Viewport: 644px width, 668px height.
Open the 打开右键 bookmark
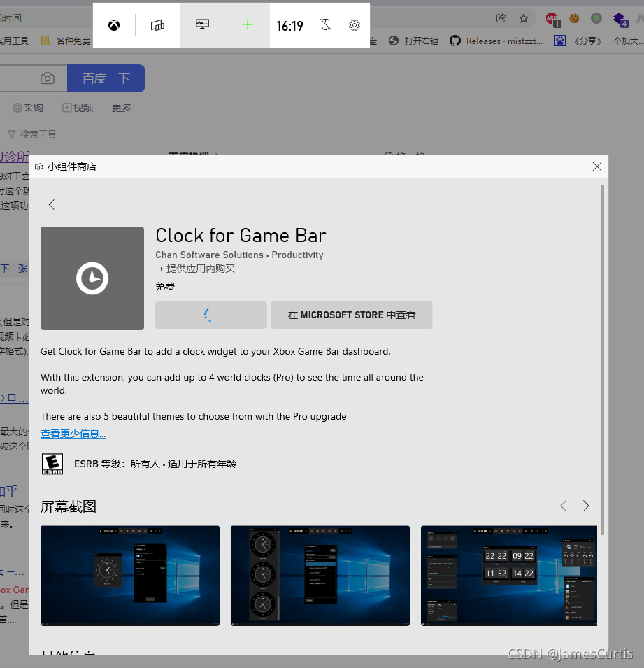(x=413, y=41)
